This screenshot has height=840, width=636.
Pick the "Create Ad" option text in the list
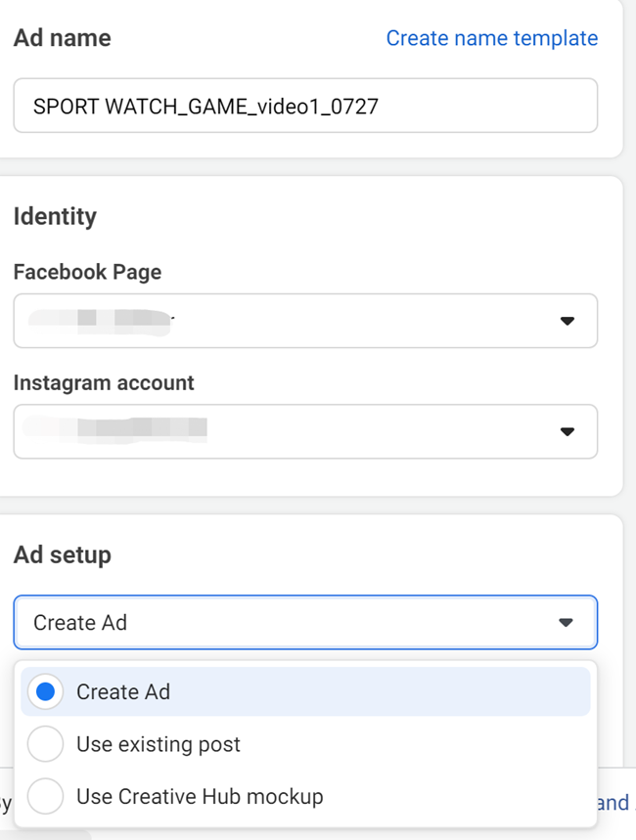pos(123,692)
